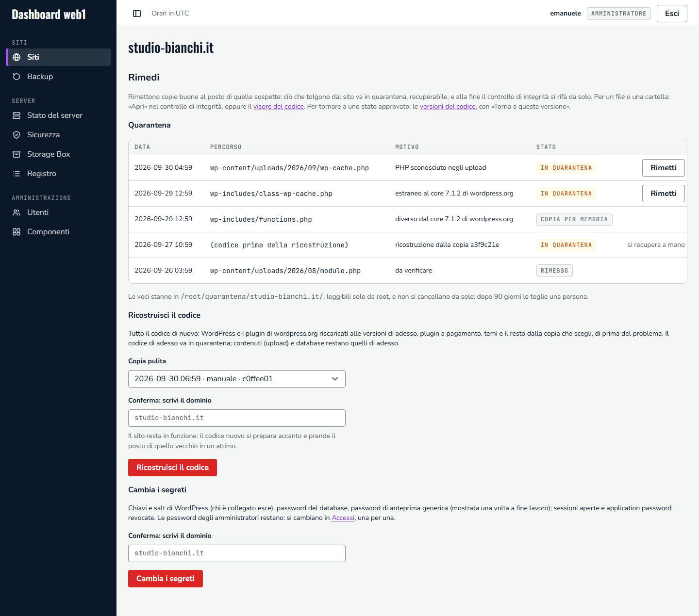Image resolution: width=699 pixels, height=616 pixels.
Task: Click the RIMESSO status badge
Action: [x=554, y=271]
